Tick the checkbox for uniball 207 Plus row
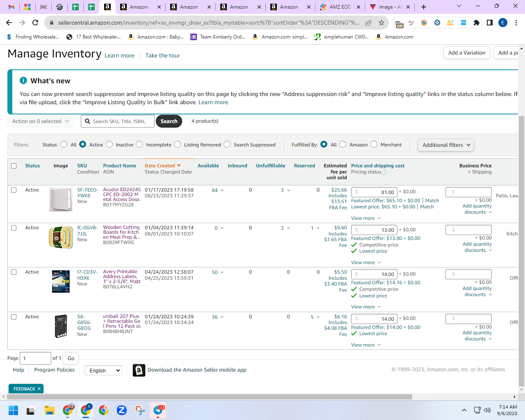Image resolution: width=525 pixels, height=420 pixels. (14, 317)
